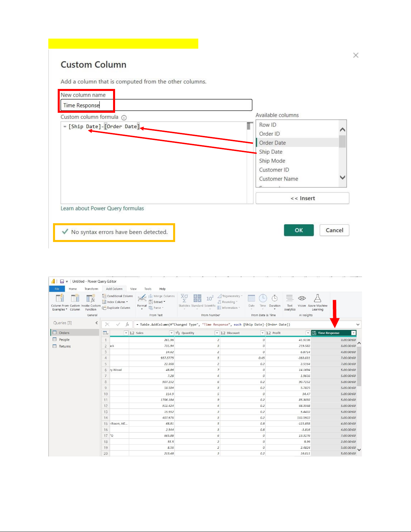Screen dimensions: 411x532
Task: Click the Duplicate Column button
Action: pyautogui.click(x=116, y=308)
